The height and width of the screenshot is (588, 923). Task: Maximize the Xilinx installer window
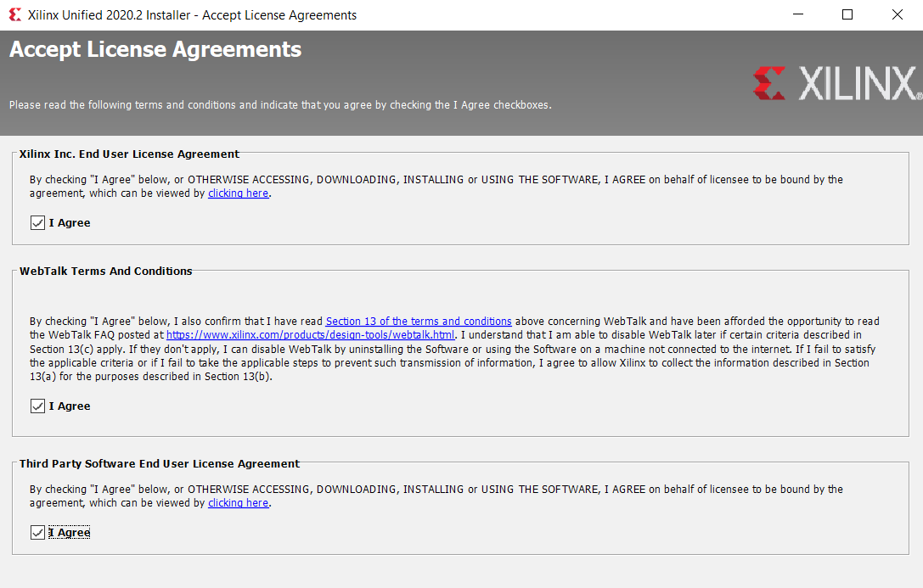coord(847,14)
